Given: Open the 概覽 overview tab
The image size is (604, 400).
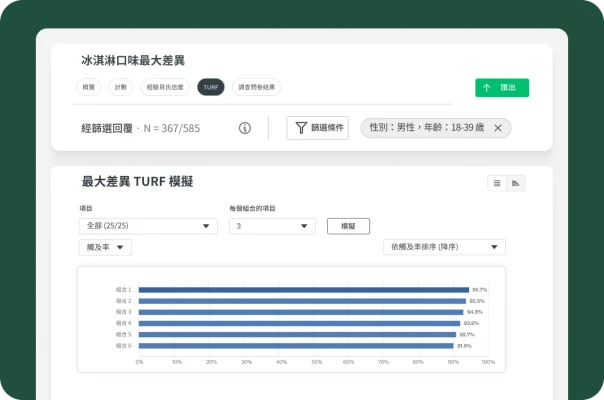Looking at the screenshot, I should click(x=89, y=87).
